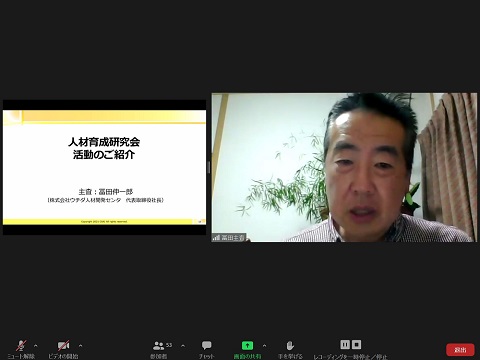
Task: Click the signal strength icon on video
Action: coord(217,238)
